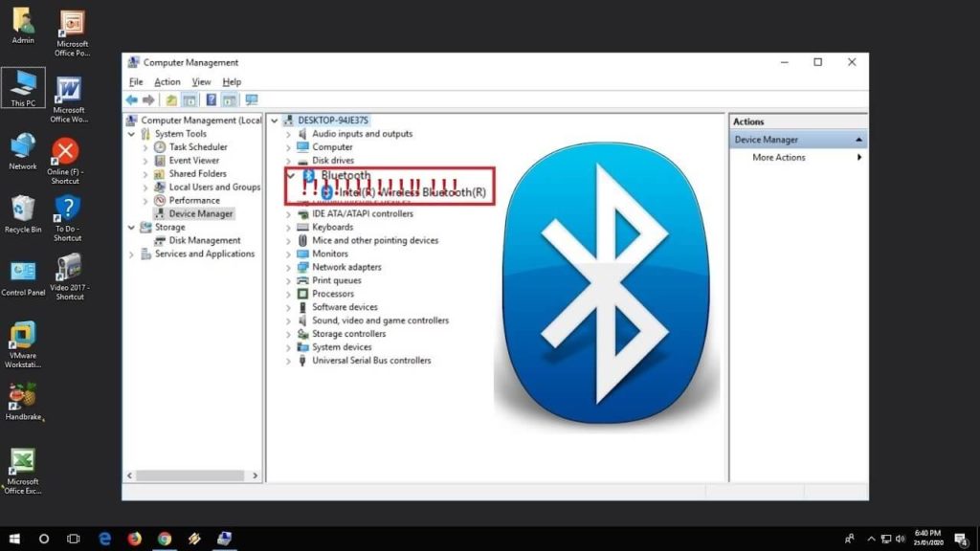Click the Up one level toolbar icon

click(170, 99)
